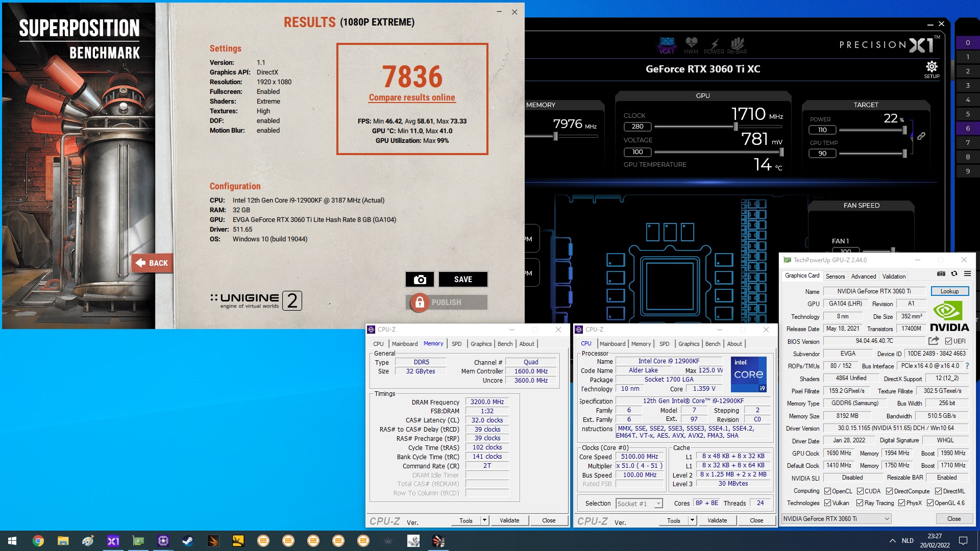The image size is (980, 551).
Task: Click Validate in CPU-Z Memory window
Action: 509,520
